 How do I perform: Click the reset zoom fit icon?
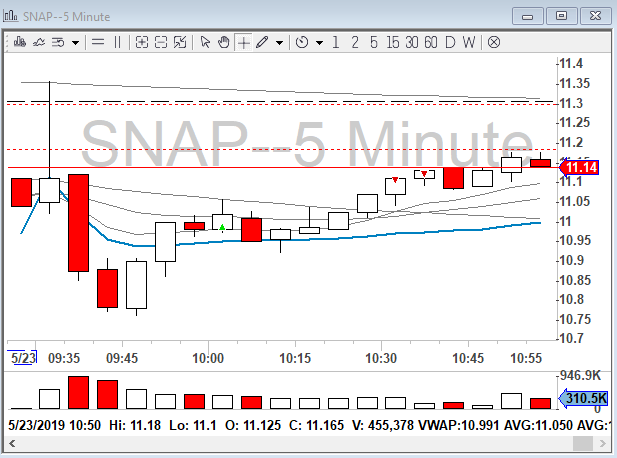pos(180,42)
